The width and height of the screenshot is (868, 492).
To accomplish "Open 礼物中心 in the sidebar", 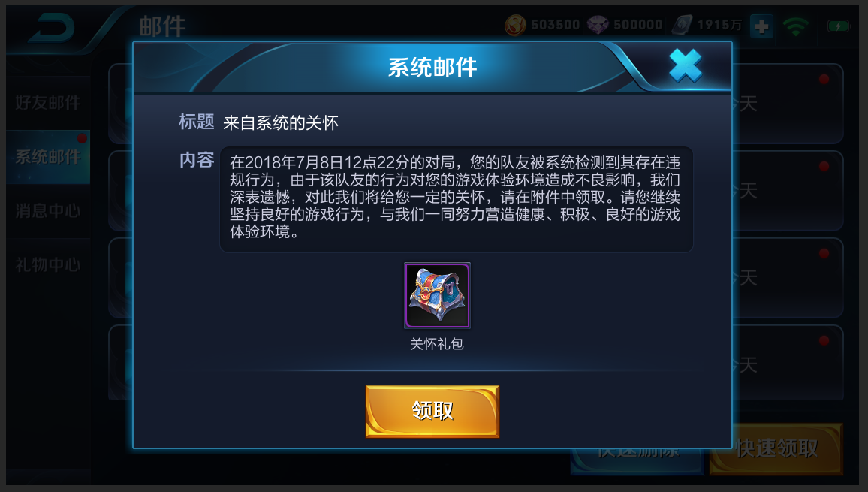I will pyautogui.click(x=48, y=265).
